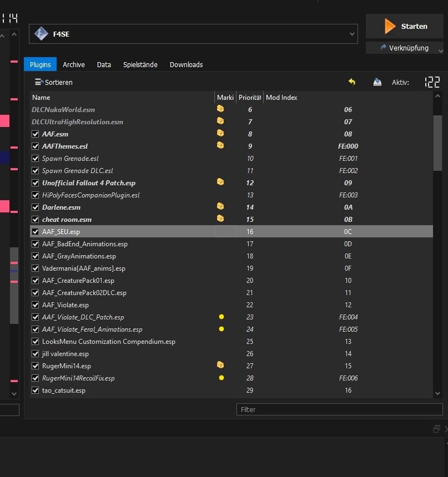Click the yellow restore backup arrow
Image resolution: width=448 pixels, height=477 pixels.
pos(352,82)
